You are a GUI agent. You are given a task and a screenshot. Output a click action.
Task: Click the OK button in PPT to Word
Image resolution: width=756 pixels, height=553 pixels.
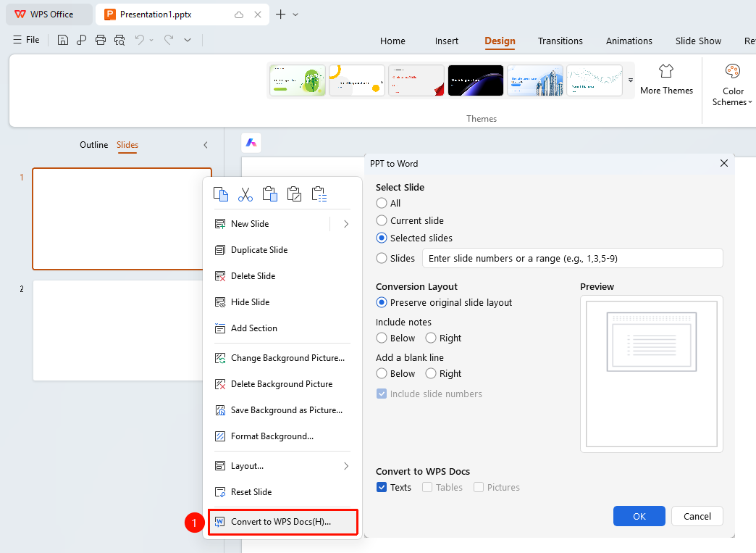click(x=639, y=516)
